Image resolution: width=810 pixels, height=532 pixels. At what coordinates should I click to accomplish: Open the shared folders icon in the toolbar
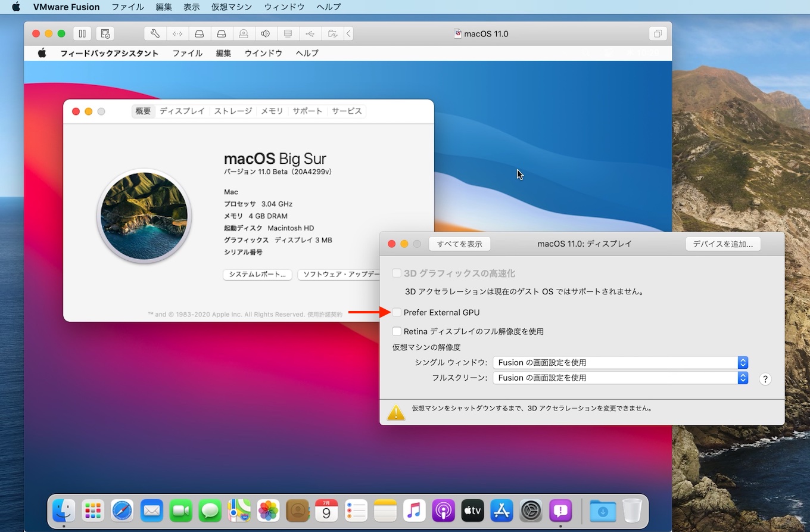pyautogui.click(x=332, y=34)
